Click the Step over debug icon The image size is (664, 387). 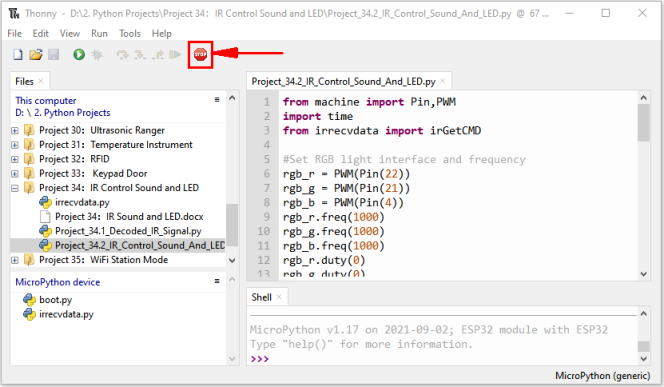(x=122, y=55)
